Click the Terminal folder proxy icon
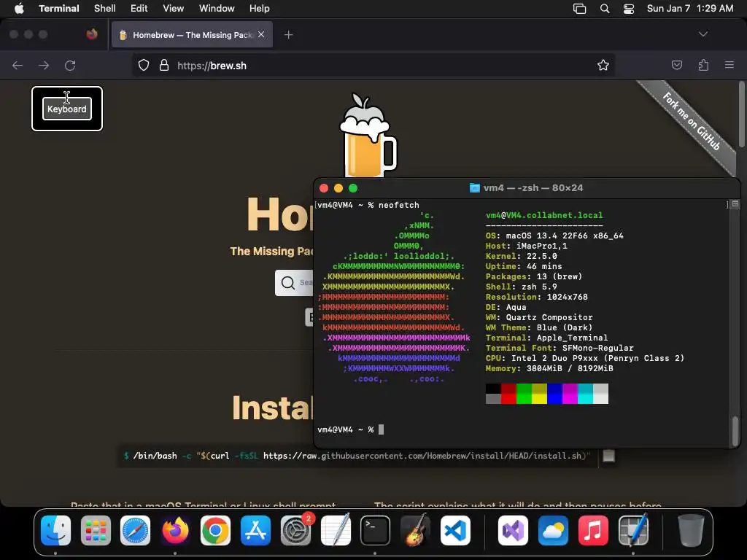 coord(474,187)
